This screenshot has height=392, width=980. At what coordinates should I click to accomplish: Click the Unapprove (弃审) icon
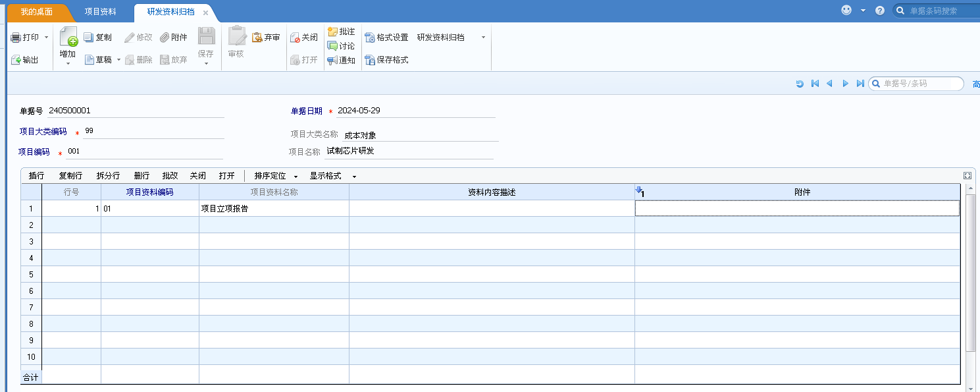[x=257, y=38]
